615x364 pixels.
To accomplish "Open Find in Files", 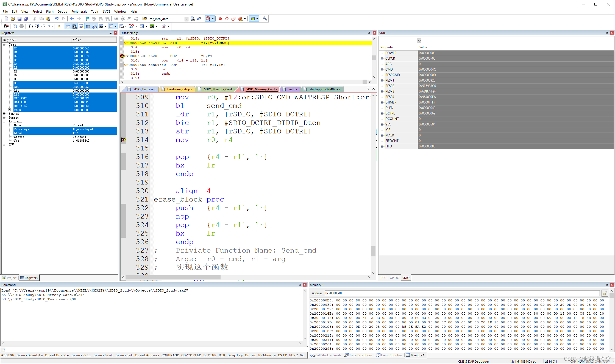I will click(x=145, y=19).
